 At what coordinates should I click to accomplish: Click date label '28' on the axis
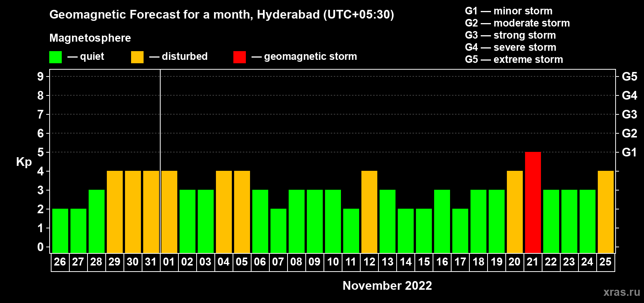(96, 262)
